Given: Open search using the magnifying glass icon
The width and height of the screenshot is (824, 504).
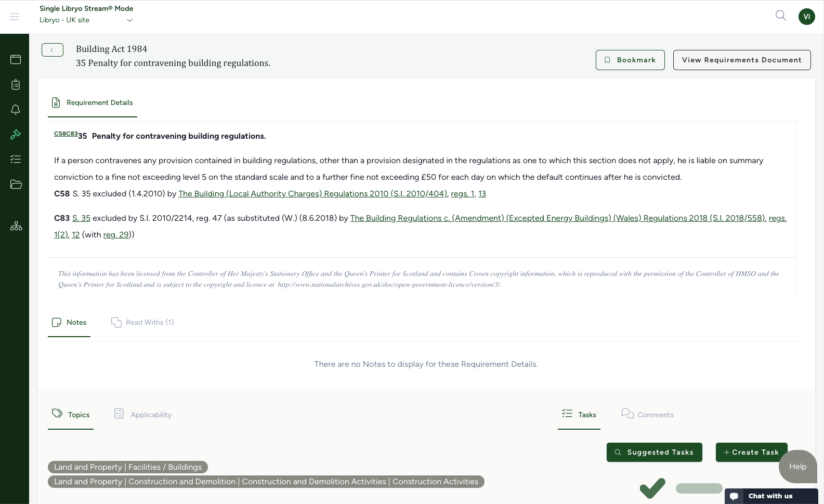Looking at the screenshot, I should (780, 16).
